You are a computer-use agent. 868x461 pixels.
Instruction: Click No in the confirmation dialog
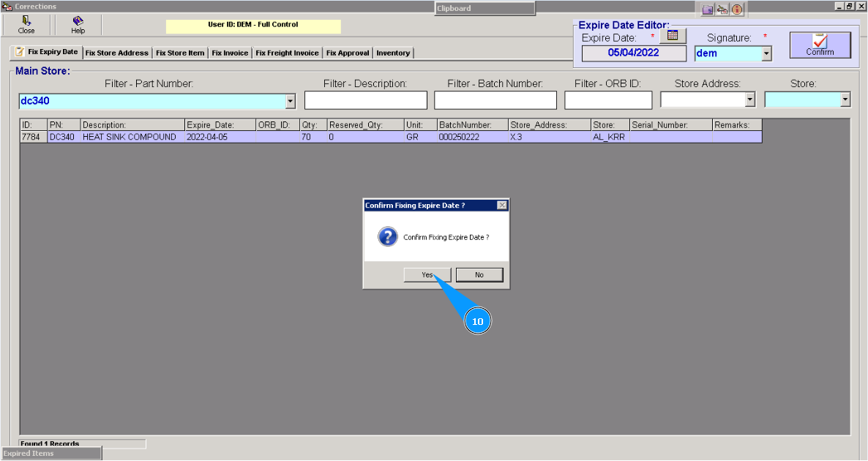pos(479,275)
